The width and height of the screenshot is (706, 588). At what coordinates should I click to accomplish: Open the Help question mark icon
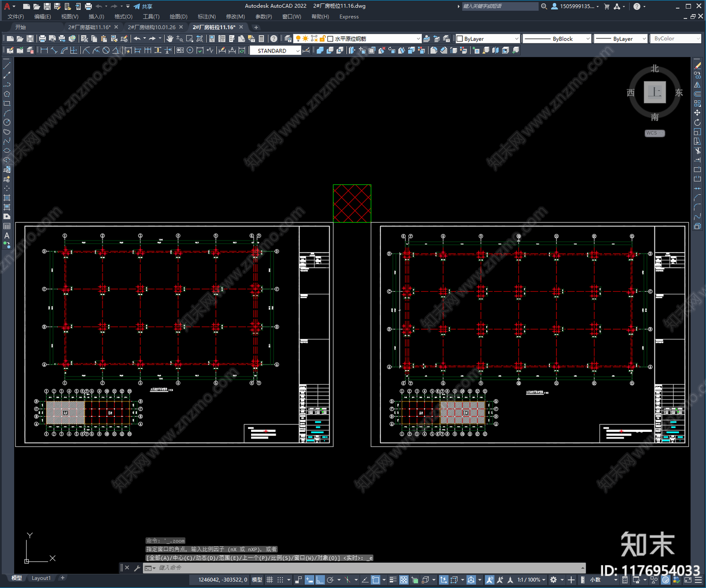[274, 39]
